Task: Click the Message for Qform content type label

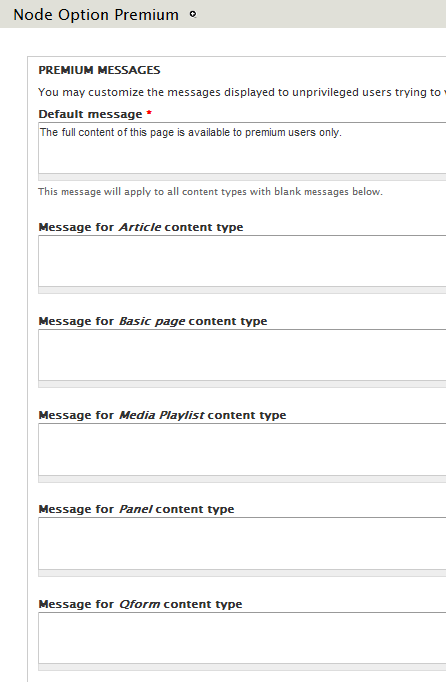Action: point(140,604)
